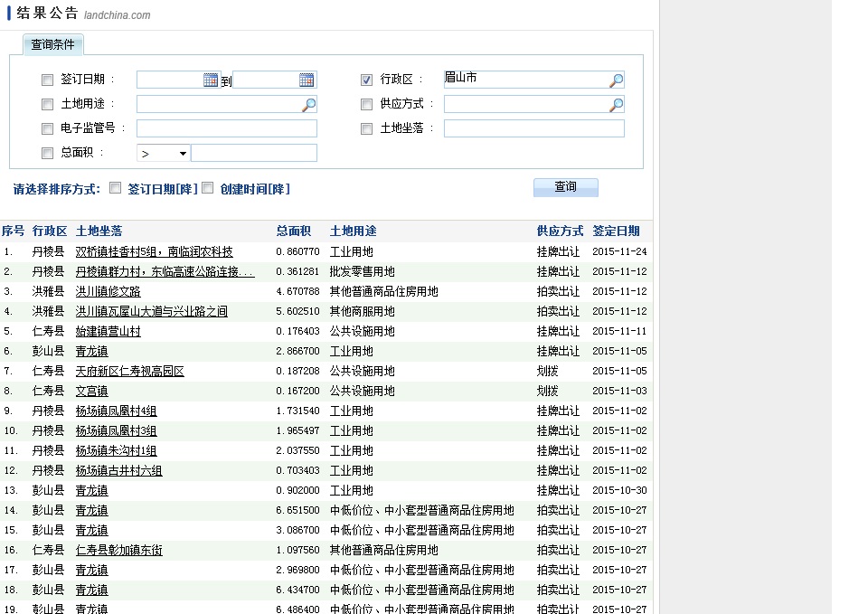This screenshot has height=614, width=868.
Task: Click area value 5.602510
Action: [297, 312]
